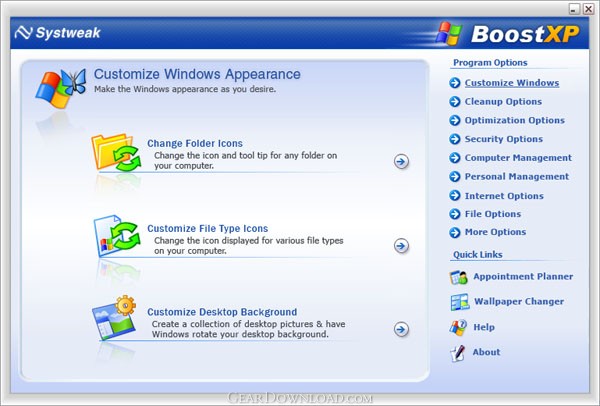Open the Change Folder Icons link
This screenshot has width=600, height=406.
[x=195, y=143]
